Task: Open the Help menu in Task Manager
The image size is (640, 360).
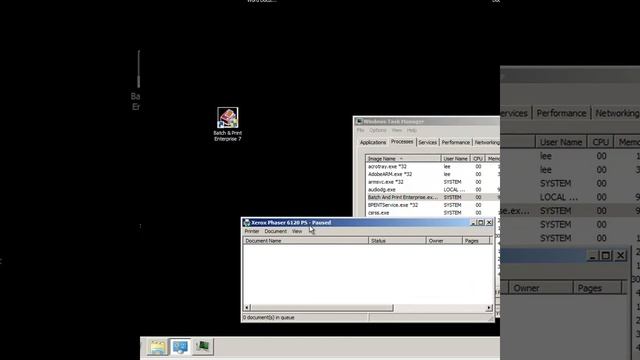Action: coord(412,130)
